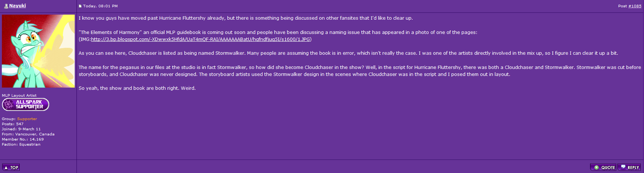This screenshot has height=173, width=644.
Task: Click the opening sentence about Hurricane Fluttershy
Action: pos(246,18)
